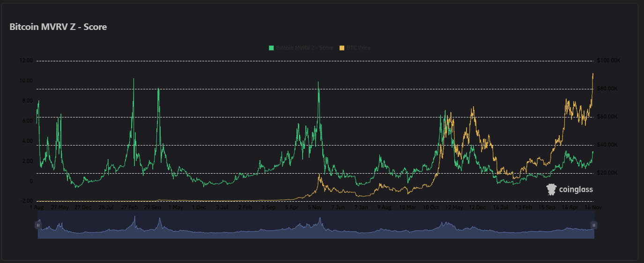Click the $60.00K label on right axis
This screenshot has width=644, height=263.
pyautogui.click(x=608, y=117)
